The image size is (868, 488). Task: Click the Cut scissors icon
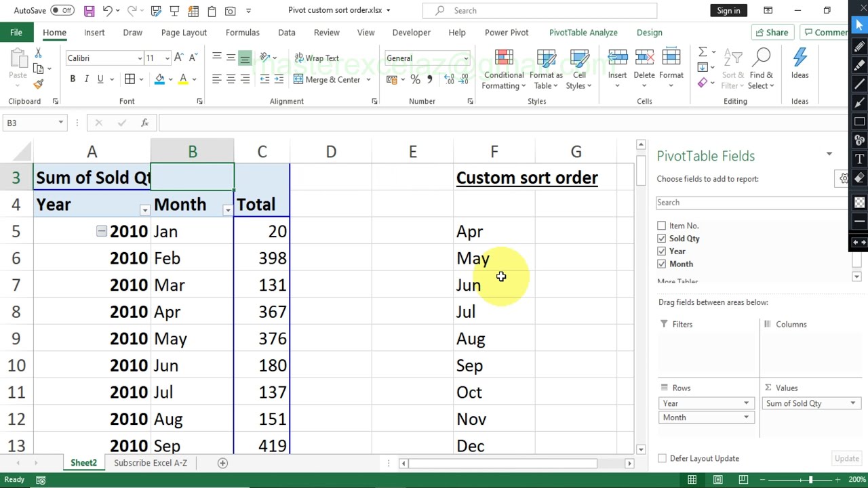point(38,54)
